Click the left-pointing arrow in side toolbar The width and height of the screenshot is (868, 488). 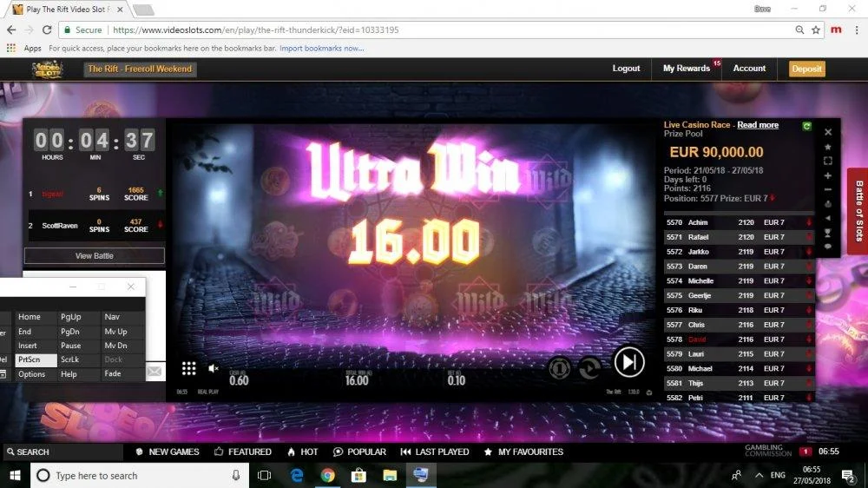(828, 218)
